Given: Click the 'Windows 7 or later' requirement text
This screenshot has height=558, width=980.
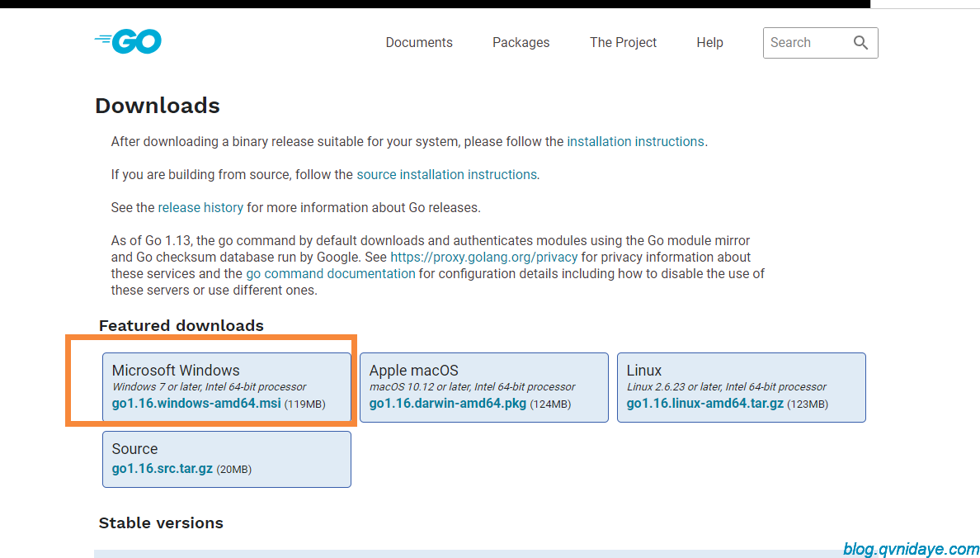Looking at the screenshot, I should coord(210,387).
